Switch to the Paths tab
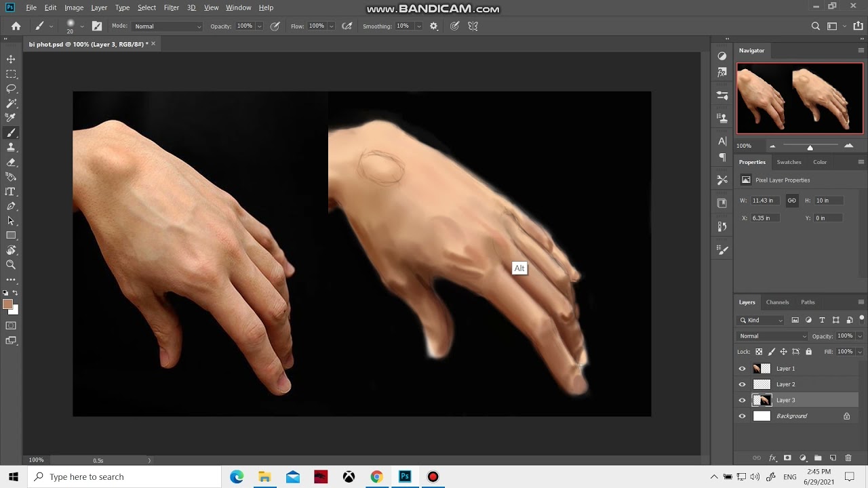The width and height of the screenshot is (868, 488). pyautogui.click(x=808, y=302)
